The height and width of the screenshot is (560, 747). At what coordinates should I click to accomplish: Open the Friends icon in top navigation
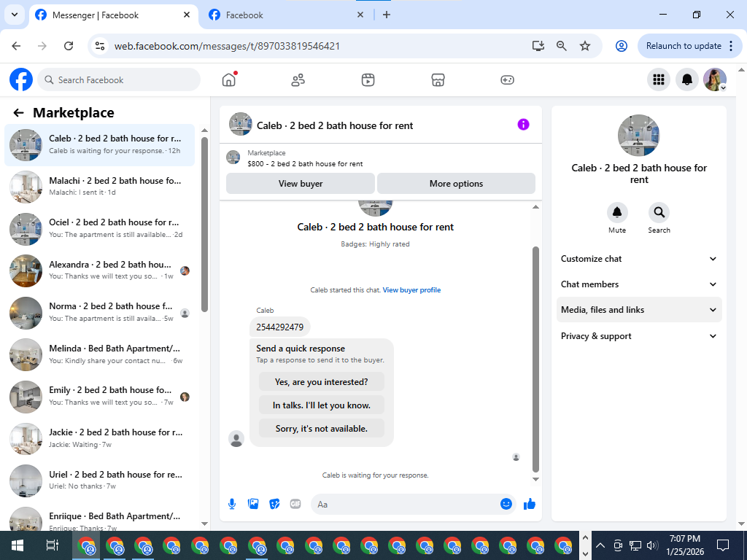298,80
